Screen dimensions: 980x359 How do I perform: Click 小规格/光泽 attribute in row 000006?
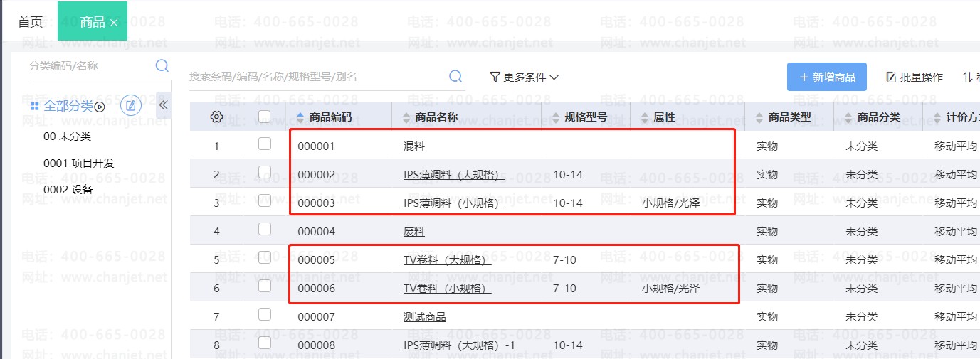[670, 289]
